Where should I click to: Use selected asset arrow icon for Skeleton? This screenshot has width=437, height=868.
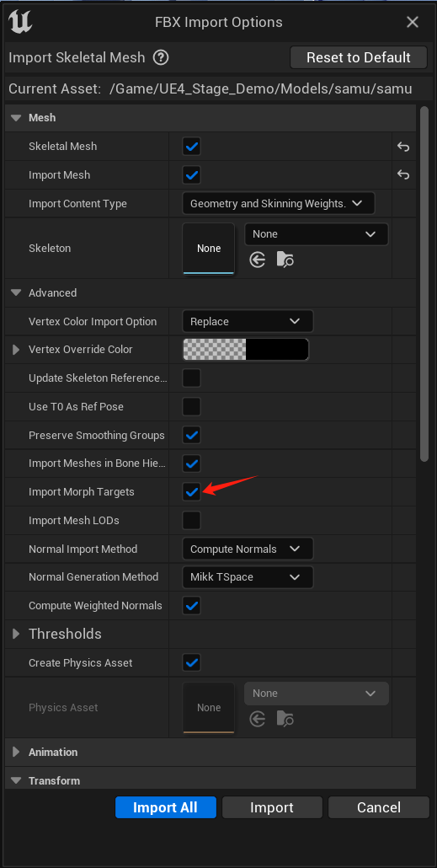257,259
